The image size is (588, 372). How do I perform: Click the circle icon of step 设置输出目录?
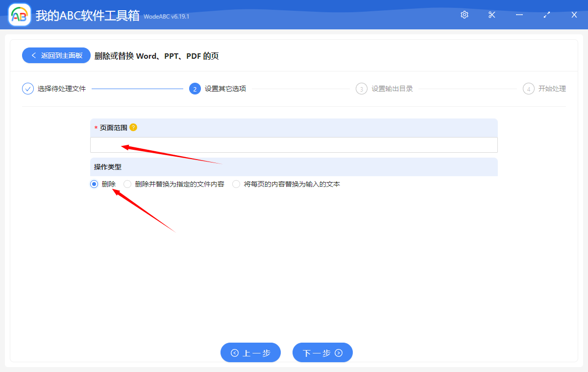[362, 89]
